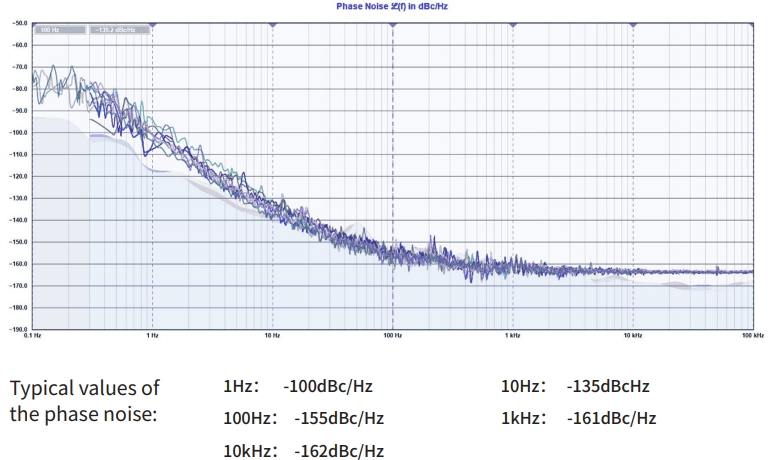Click the triangle marker above 1 Hz
The image size is (774, 460).
click(152, 23)
